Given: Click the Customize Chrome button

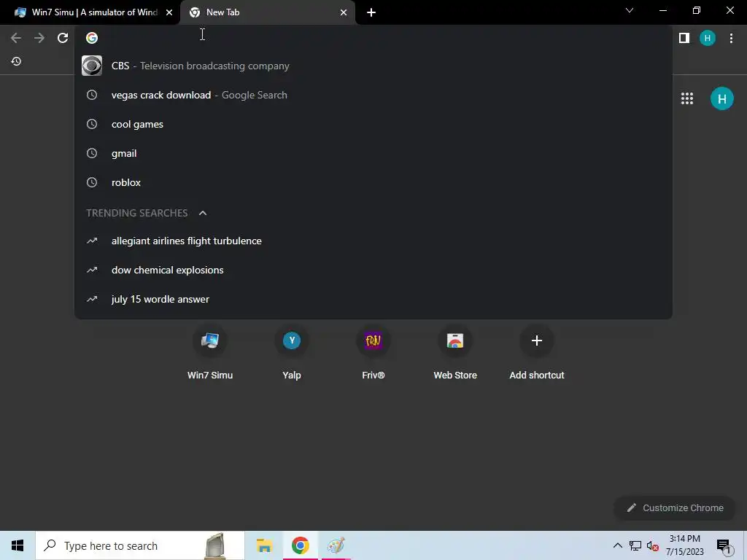Looking at the screenshot, I should [x=675, y=508].
